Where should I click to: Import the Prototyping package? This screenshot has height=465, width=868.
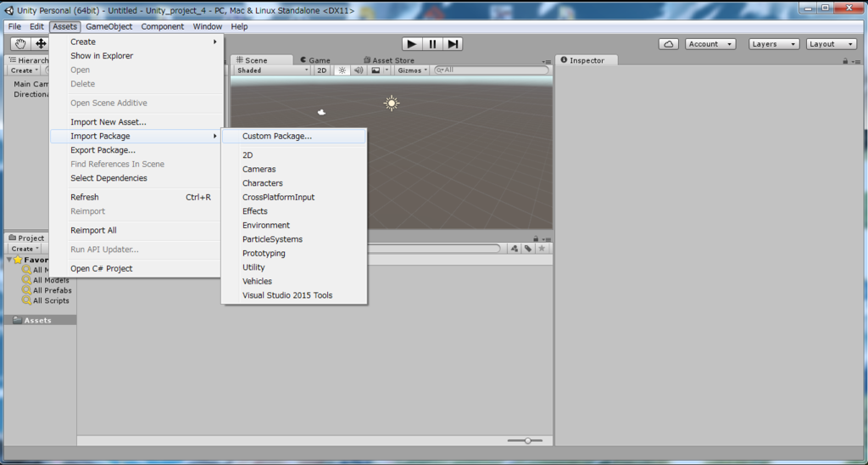[x=294, y=253]
